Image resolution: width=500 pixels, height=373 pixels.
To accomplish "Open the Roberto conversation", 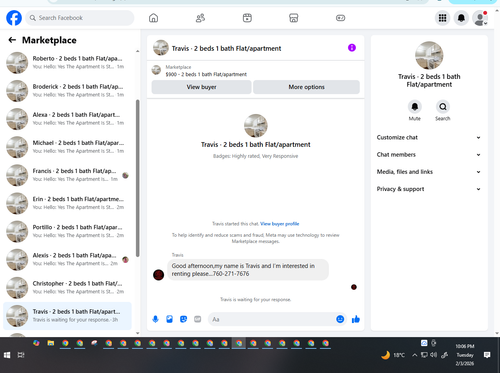I will [67, 63].
